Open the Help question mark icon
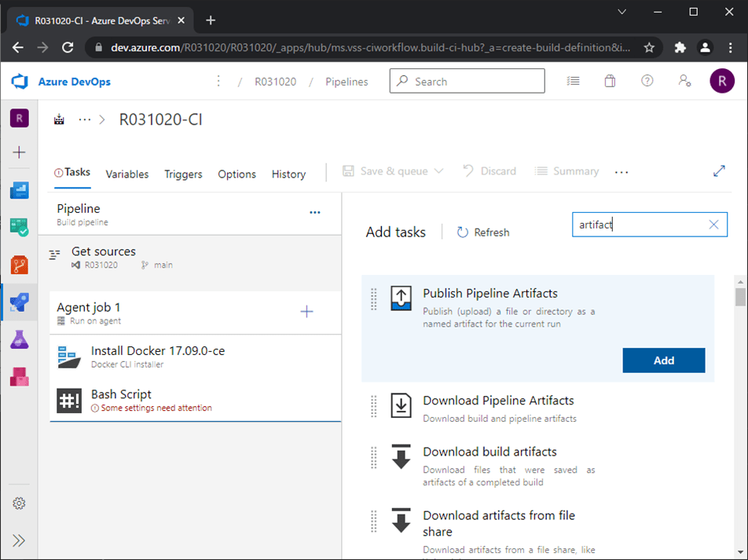 coord(647,81)
